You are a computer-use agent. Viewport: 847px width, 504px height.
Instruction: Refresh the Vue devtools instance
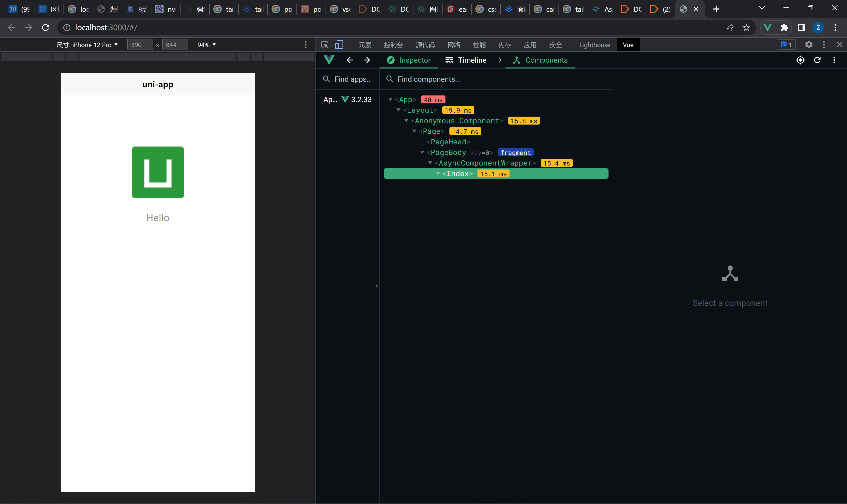tap(817, 60)
